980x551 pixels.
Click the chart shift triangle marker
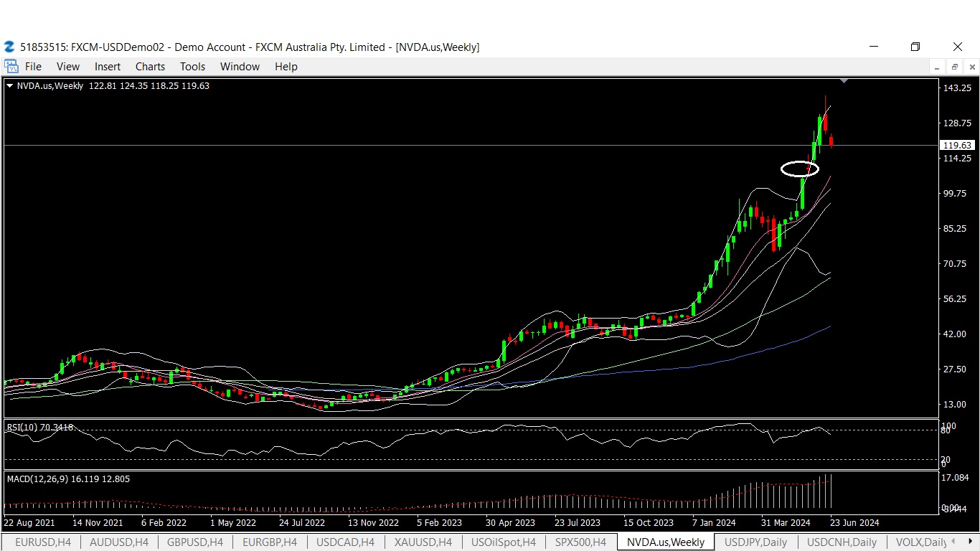[x=844, y=81]
